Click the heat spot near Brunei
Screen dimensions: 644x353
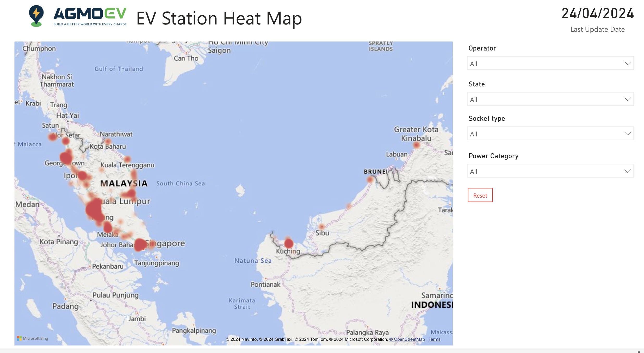(x=370, y=179)
